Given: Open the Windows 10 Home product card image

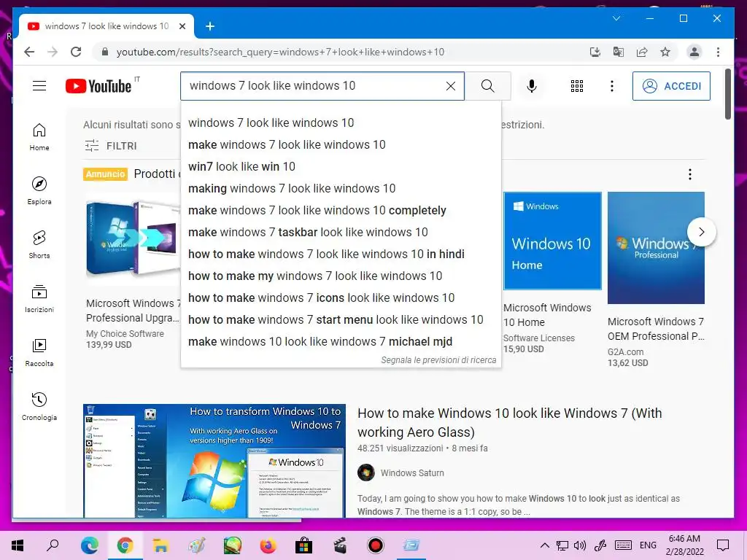Looking at the screenshot, I should click(552, 241).
